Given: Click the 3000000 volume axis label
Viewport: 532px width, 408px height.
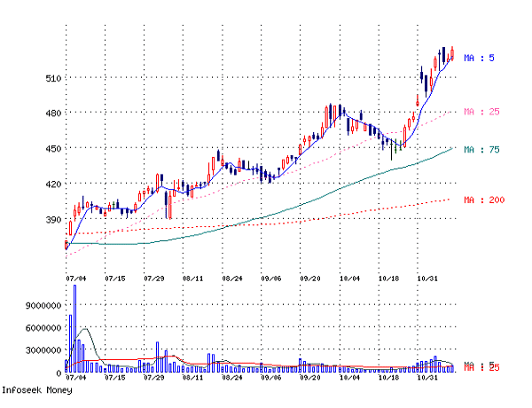Looking at the screenshot, I should [43, 350].
